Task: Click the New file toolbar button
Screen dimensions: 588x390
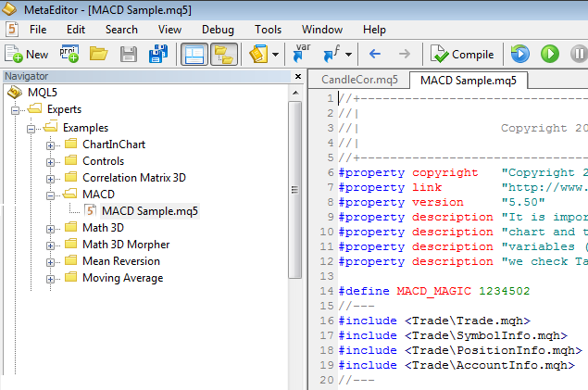Action: tap(26, 54)
